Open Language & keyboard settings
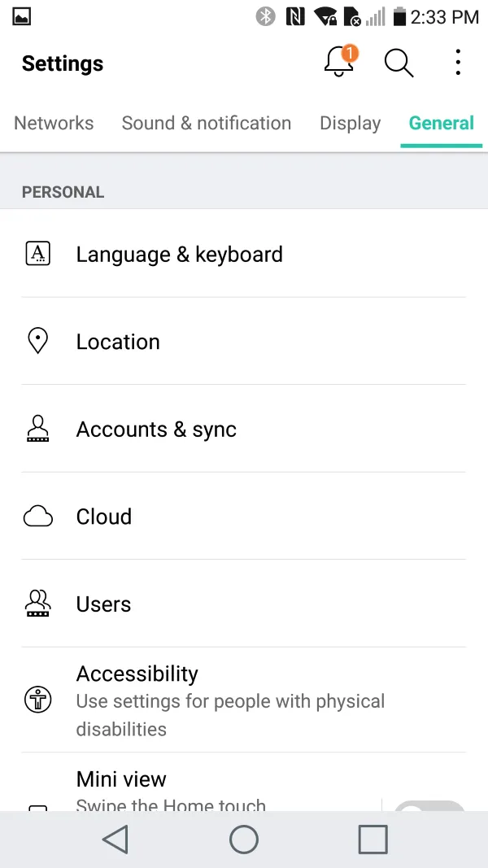This screenshot has height=868, width=488. click(x=180, y=254)
